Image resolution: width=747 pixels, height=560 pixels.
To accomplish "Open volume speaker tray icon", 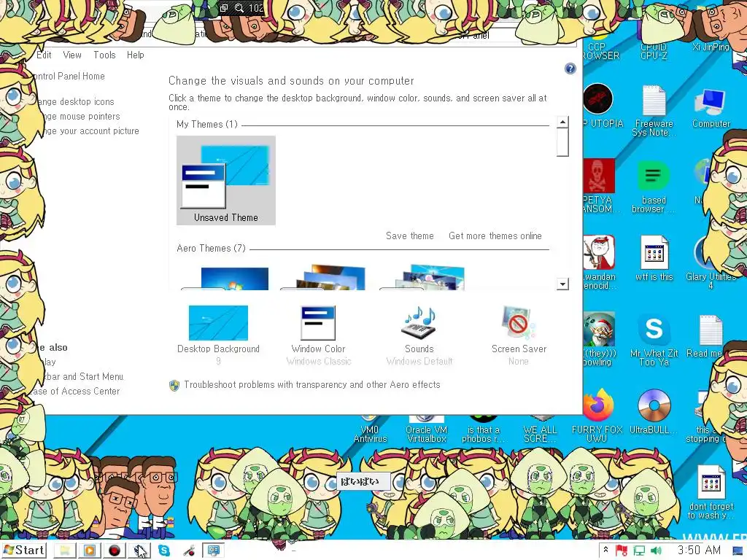I will 656,551.
